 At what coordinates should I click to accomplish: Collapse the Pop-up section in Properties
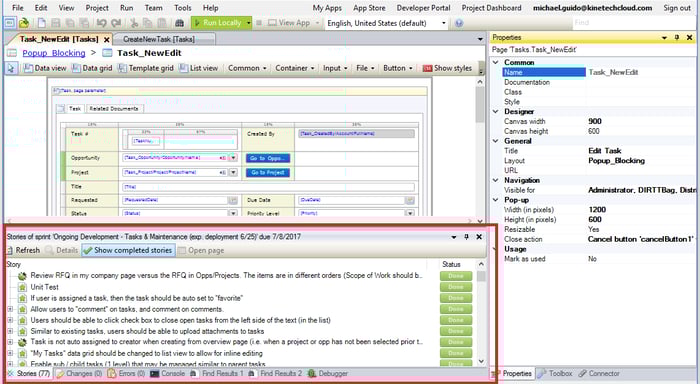pos(496,200)
